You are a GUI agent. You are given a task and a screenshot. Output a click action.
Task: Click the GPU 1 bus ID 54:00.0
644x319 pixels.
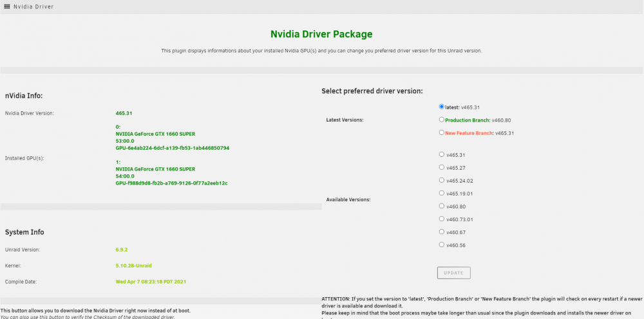tap(125, 176)
